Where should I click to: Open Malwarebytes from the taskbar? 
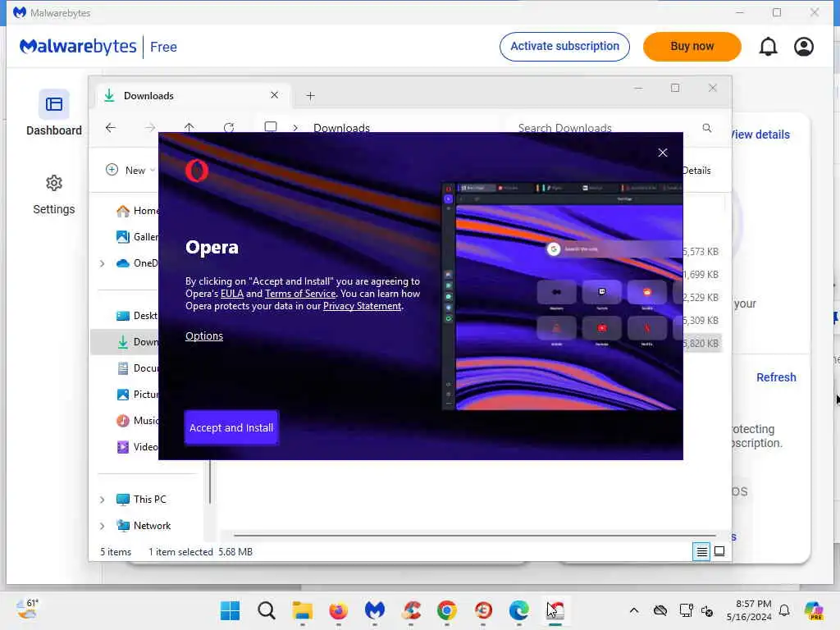tap(374, 610)
